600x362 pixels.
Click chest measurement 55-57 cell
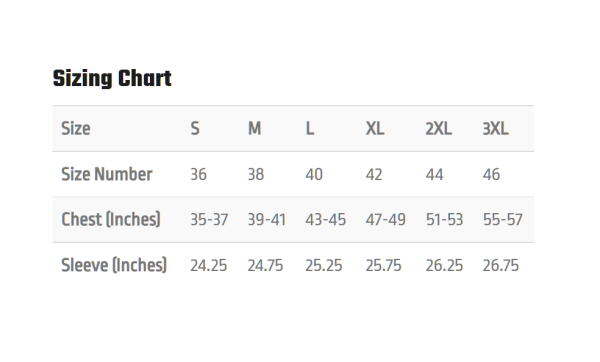[x=503, y=220]
